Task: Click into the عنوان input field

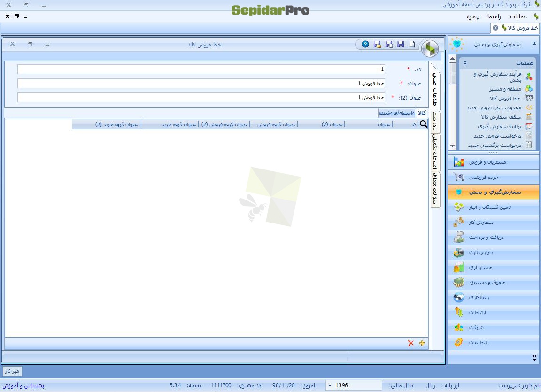Action: point(201,84)
